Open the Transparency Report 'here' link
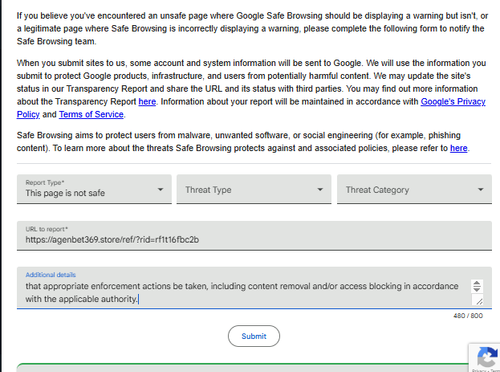 (147, 102)
